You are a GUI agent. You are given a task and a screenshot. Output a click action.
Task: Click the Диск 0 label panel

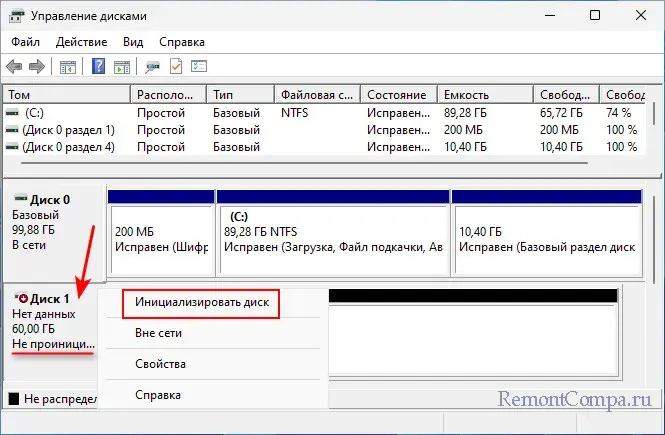tap(53, 232)
